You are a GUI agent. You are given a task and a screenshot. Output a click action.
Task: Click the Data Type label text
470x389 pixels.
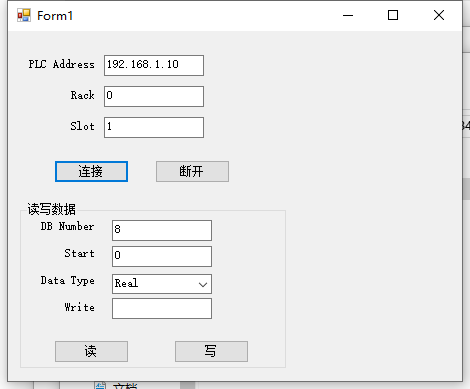(68, 281)
